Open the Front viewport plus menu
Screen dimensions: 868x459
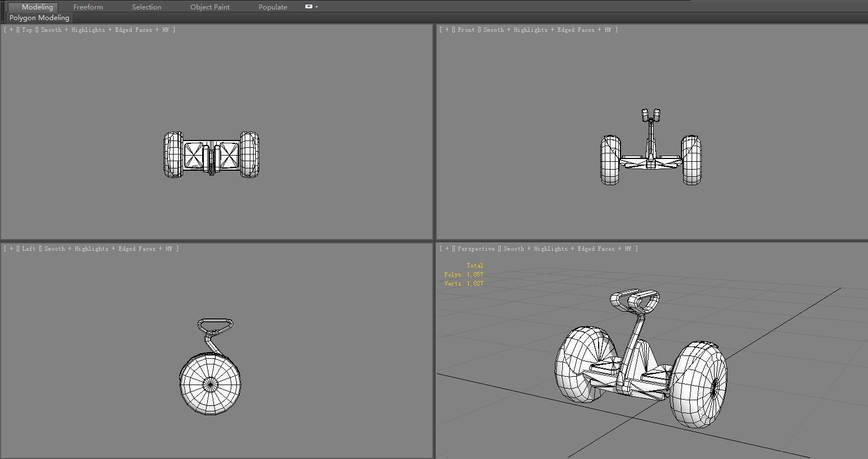[x=447, y=30]
